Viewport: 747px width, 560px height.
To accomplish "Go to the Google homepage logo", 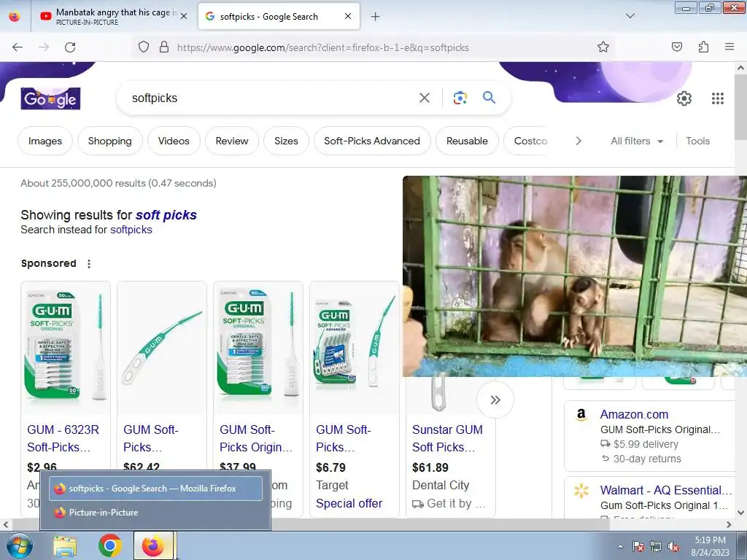I will tap(50, 98).
